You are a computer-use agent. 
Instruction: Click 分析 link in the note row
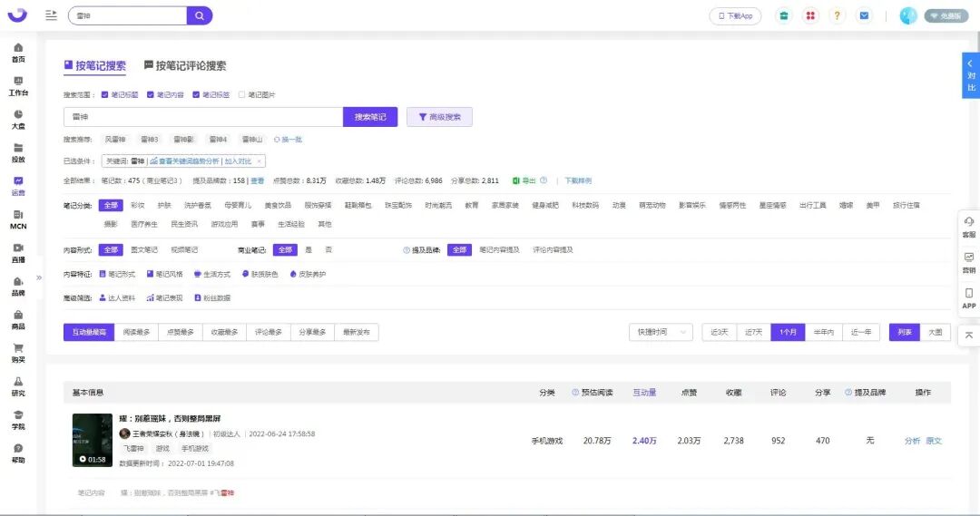pyautogui.click(x=912, y=441)
